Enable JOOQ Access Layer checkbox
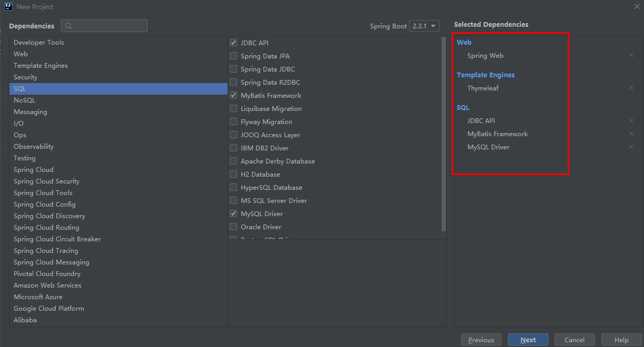Screen dimensions: 644x347 point(233,135)
